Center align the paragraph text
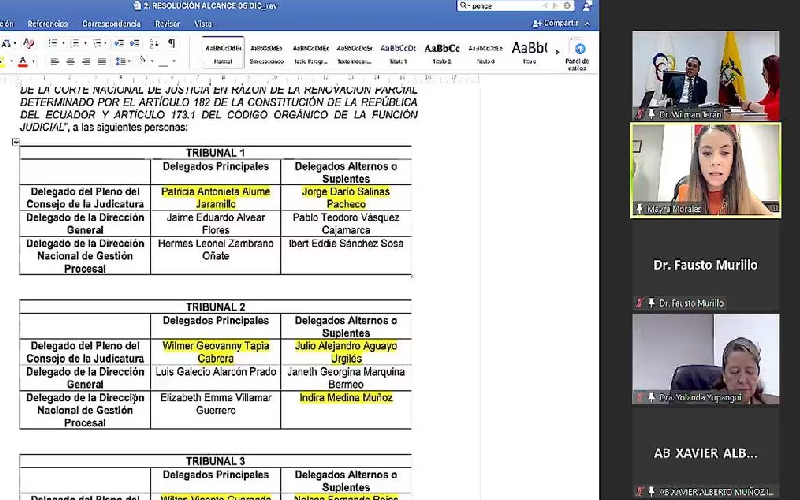The image size is (800, 500). [71, 62]
